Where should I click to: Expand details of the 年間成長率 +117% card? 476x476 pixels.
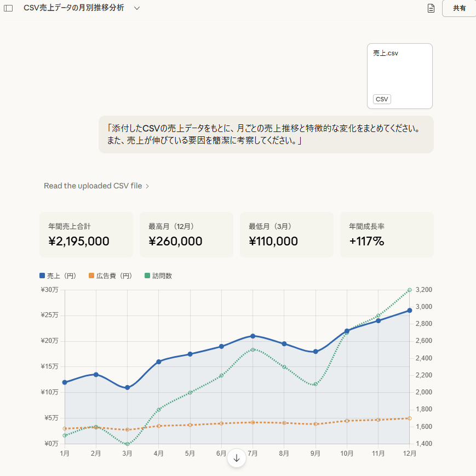pos(387,234)
